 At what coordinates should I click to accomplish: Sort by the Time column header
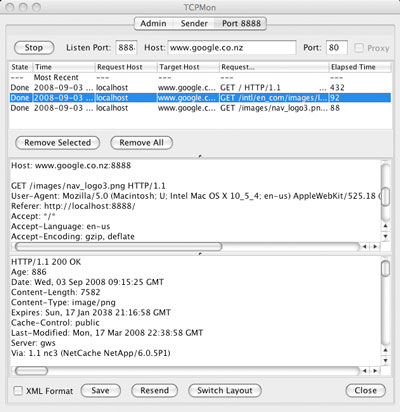(64, 67)
